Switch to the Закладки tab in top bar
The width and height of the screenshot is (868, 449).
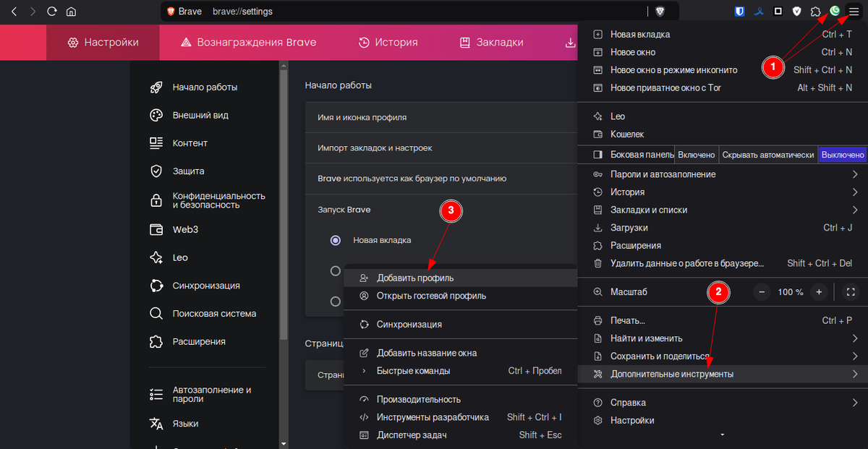(491, 42)
